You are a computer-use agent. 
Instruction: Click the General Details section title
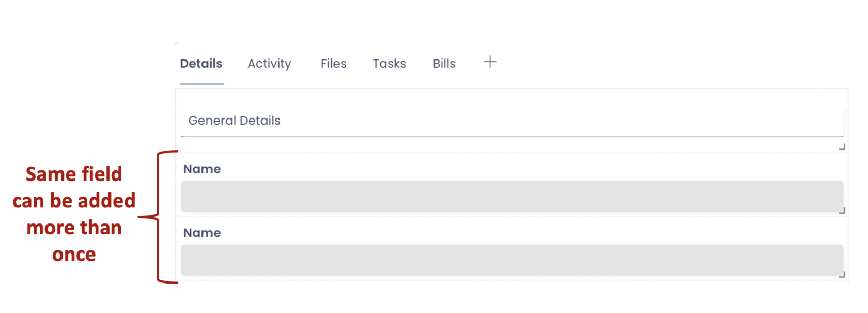[234, 121]
